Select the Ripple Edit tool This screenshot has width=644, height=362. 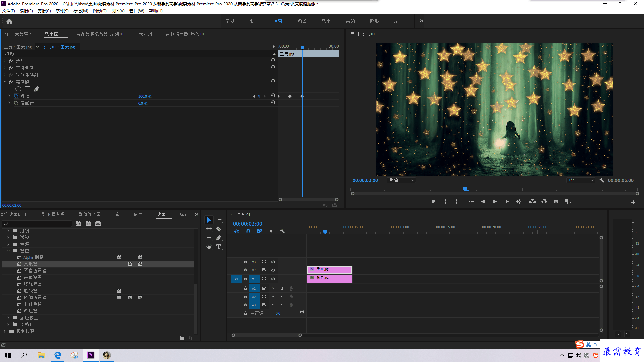[209, 229]
